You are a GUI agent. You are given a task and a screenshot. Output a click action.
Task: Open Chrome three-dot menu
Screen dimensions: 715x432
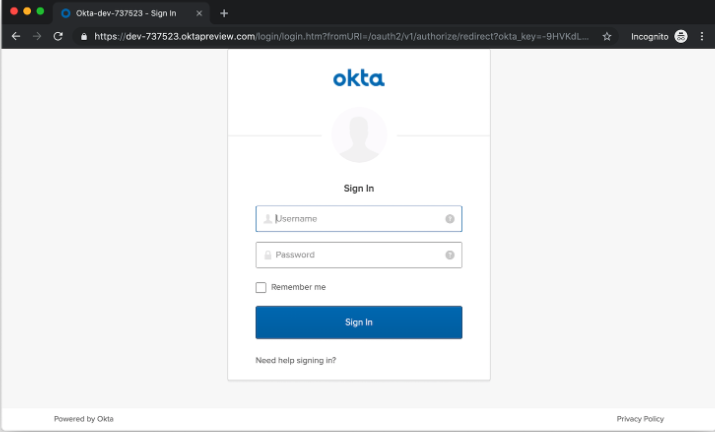point(702,36)
